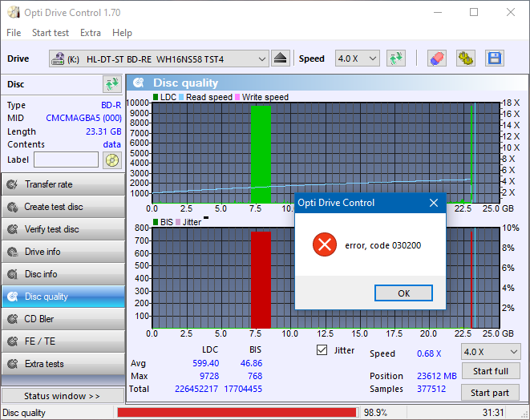This screenshot has width=530, height=420.
Task: Click the disc label icon next to Label field
Action: [x=112, y=160]
